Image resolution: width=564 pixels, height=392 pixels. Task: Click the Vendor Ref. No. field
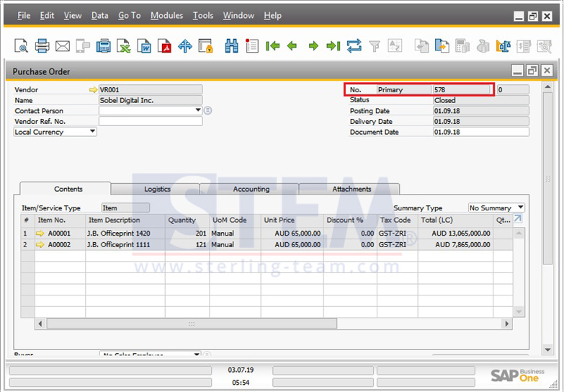[x=151, y=121]
